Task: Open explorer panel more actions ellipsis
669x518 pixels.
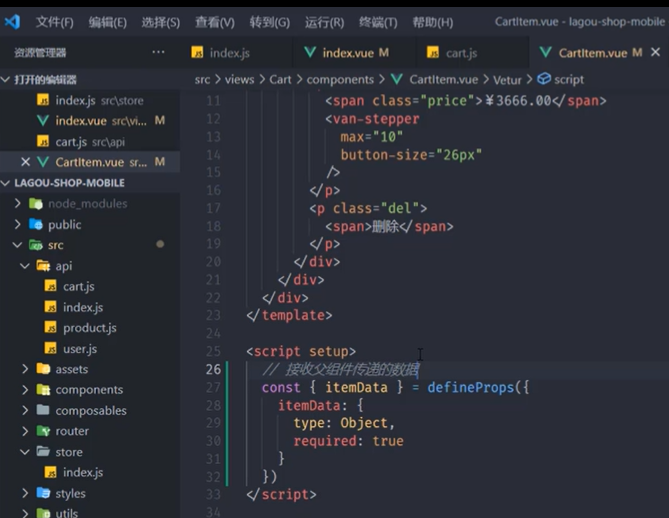Action: pyautogui.click(x=158, y=52)
